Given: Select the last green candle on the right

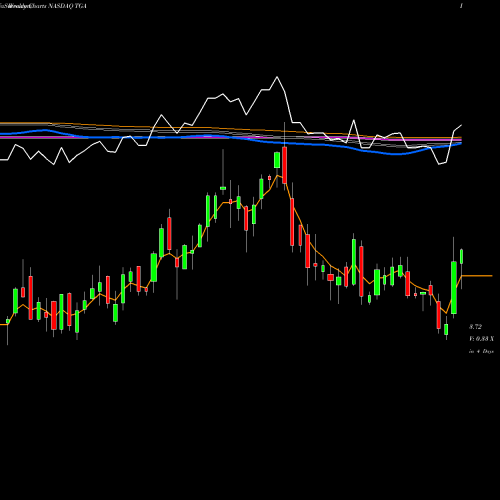Looking at the screenshot, I should pyautogui.click(x=462, y=256).
